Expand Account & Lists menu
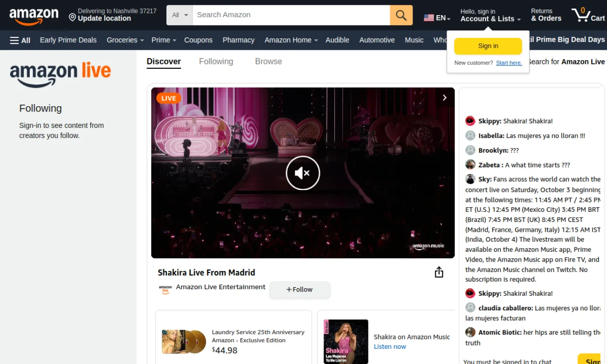Viewport: 607px width, 364px height. tap(490, 15)
